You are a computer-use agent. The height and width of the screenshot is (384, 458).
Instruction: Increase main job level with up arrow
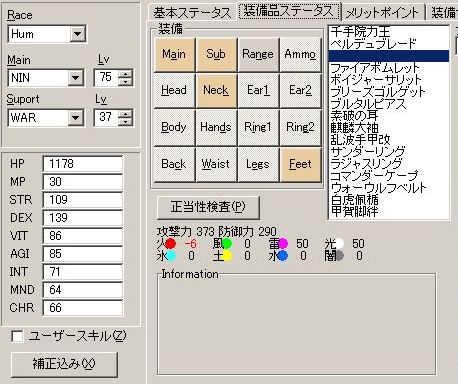click(x=125, y=74)
